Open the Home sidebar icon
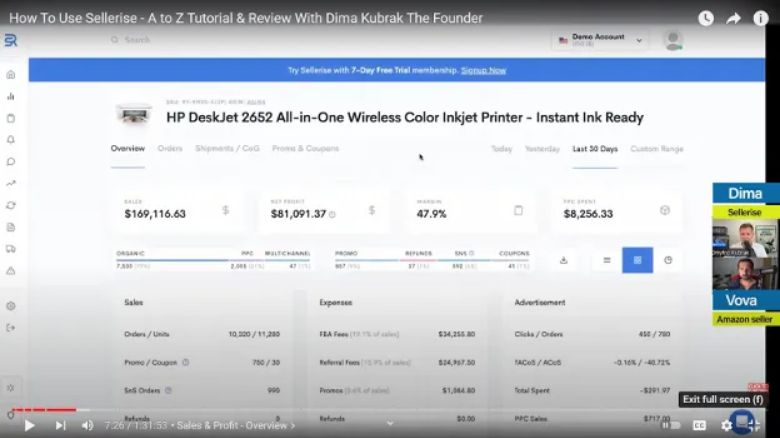The height and width of the screenshot is (438, 780). pyautogui.click(x=11, y=75)
